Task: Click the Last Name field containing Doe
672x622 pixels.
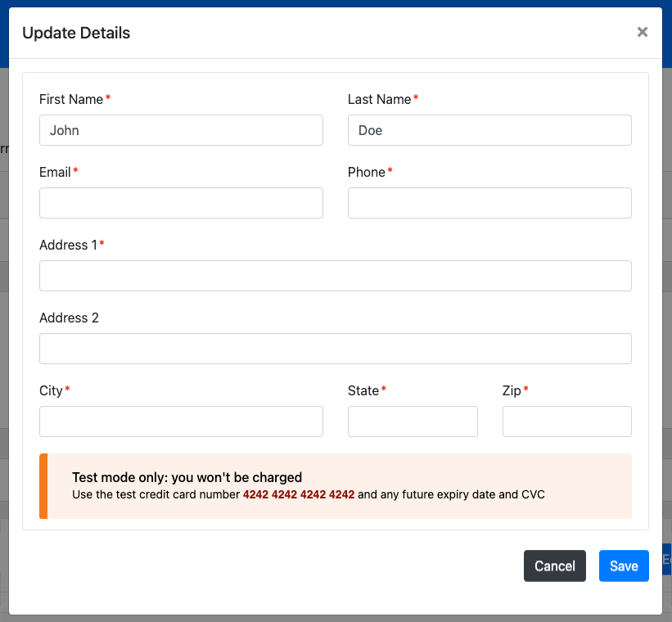Action: point(489,130)
